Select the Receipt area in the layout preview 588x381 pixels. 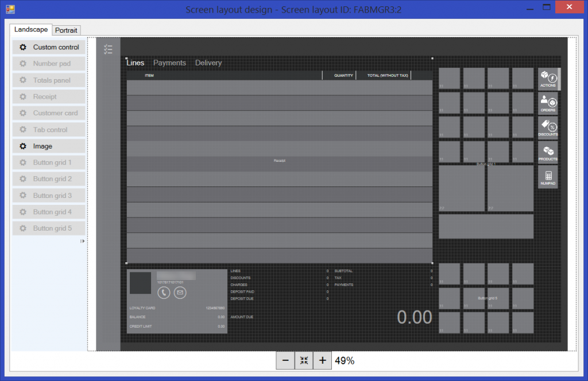279,161
